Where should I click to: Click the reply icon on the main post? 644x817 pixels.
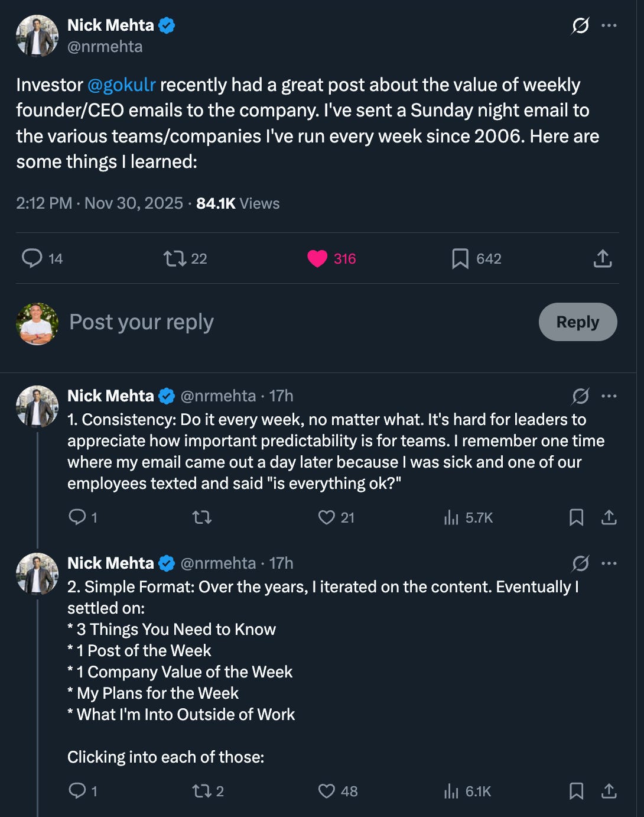[x=32, y=258]
